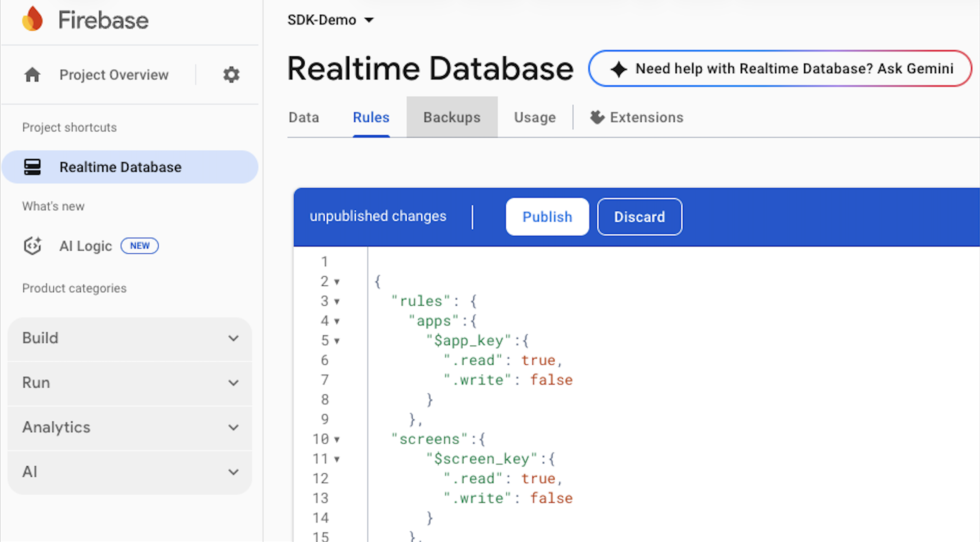
Task: Switch to the Data tab
Action: click(304, 117)
